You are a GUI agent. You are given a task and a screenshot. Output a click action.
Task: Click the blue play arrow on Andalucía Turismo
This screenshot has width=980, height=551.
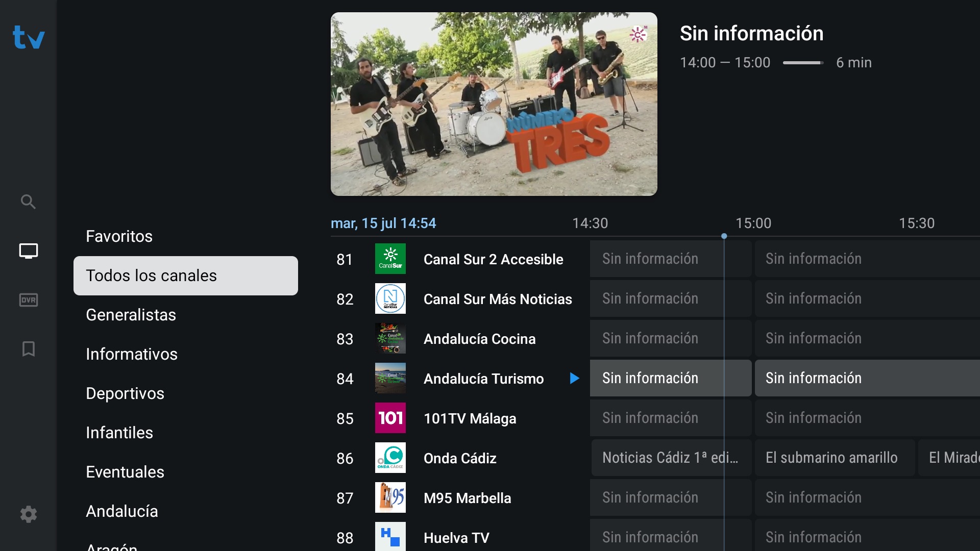[x=574, y=378]
